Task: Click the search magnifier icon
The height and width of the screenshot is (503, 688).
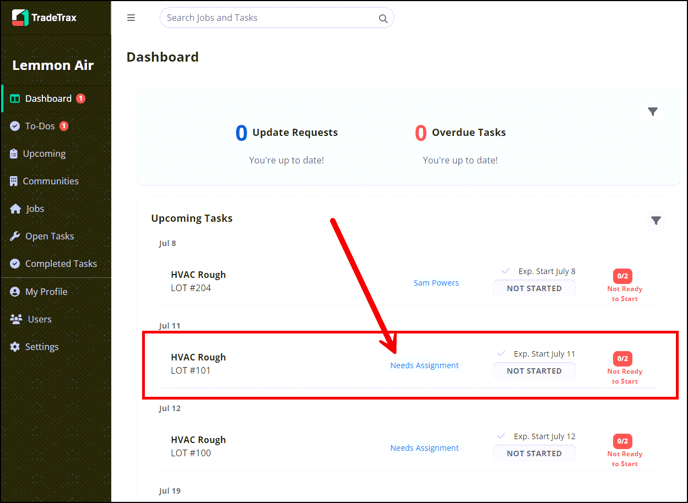Action: pos(383,18)
